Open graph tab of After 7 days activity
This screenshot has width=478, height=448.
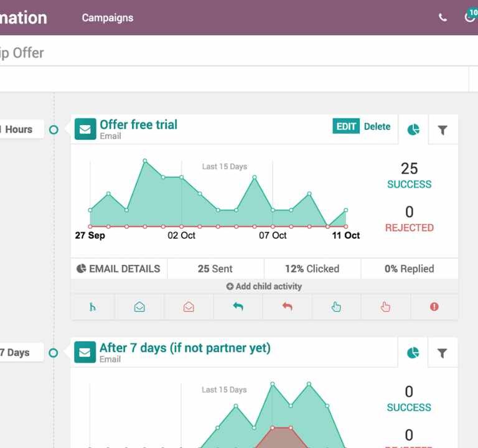(413, 353)
